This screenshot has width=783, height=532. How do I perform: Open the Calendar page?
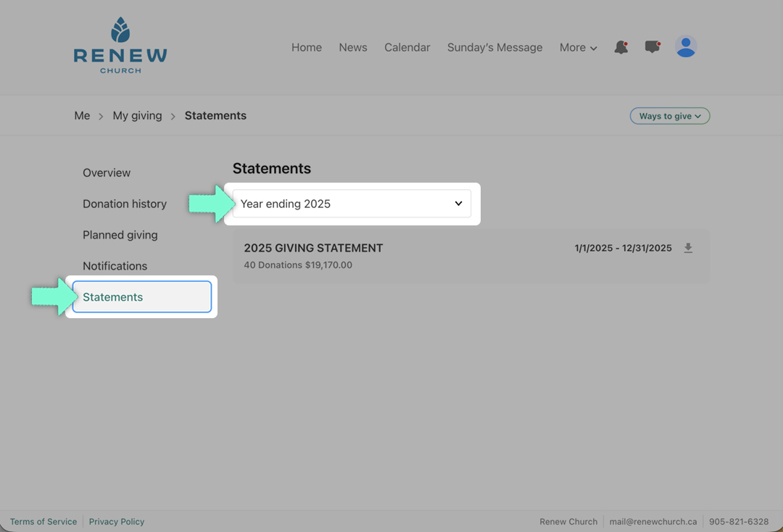[x=407, y=47]
